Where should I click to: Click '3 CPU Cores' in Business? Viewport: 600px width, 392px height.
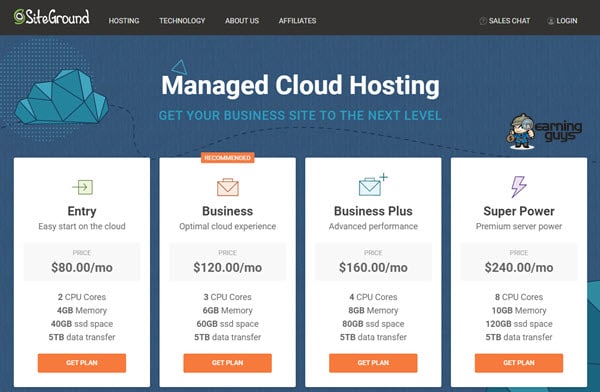coord(228,297)
